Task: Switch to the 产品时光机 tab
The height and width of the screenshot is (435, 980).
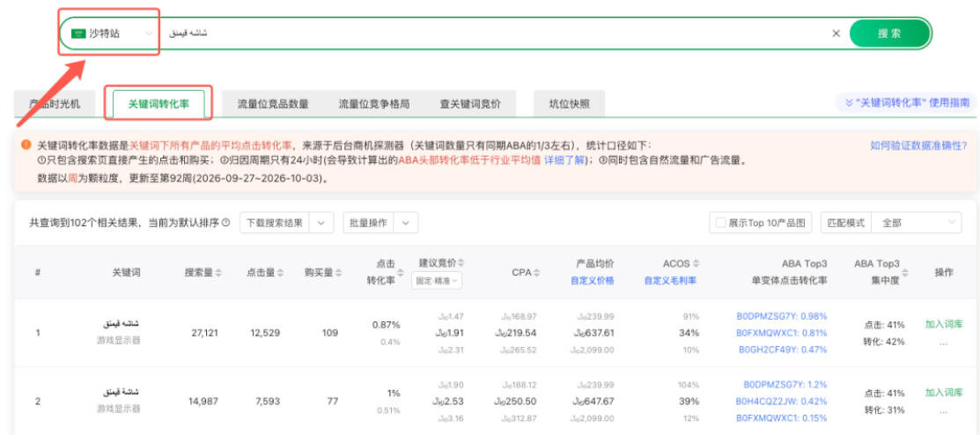Action: (x=55, y=104)
